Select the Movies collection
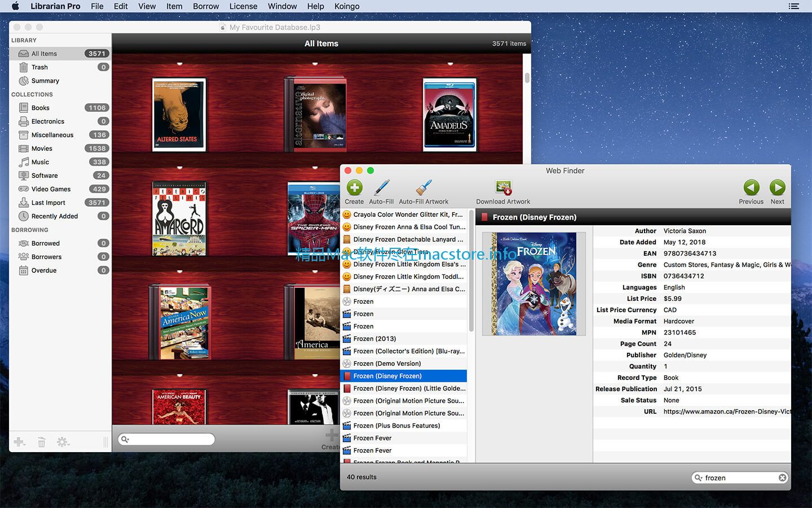The height and width of the screenshot is (508, 812). [60, 148]
